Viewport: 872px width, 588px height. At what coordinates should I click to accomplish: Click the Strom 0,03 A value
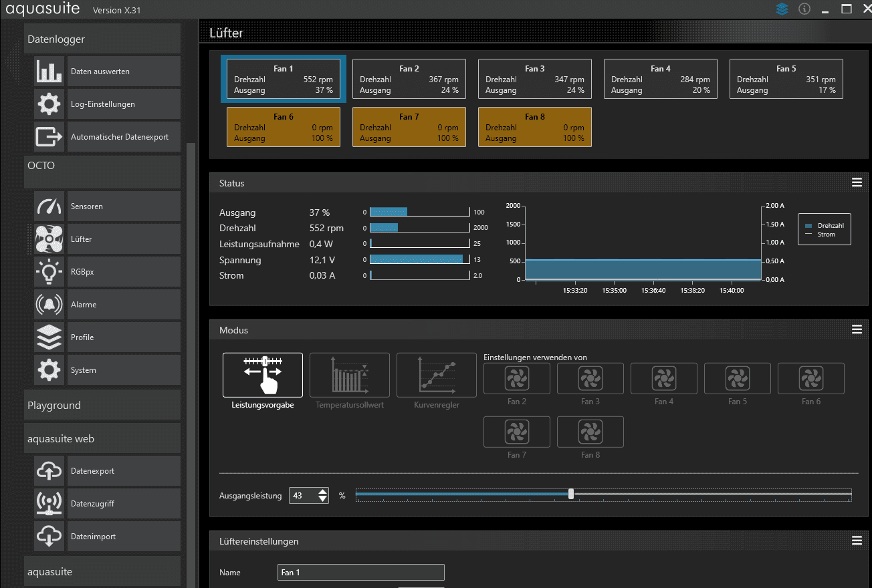(x=323, y=275)
